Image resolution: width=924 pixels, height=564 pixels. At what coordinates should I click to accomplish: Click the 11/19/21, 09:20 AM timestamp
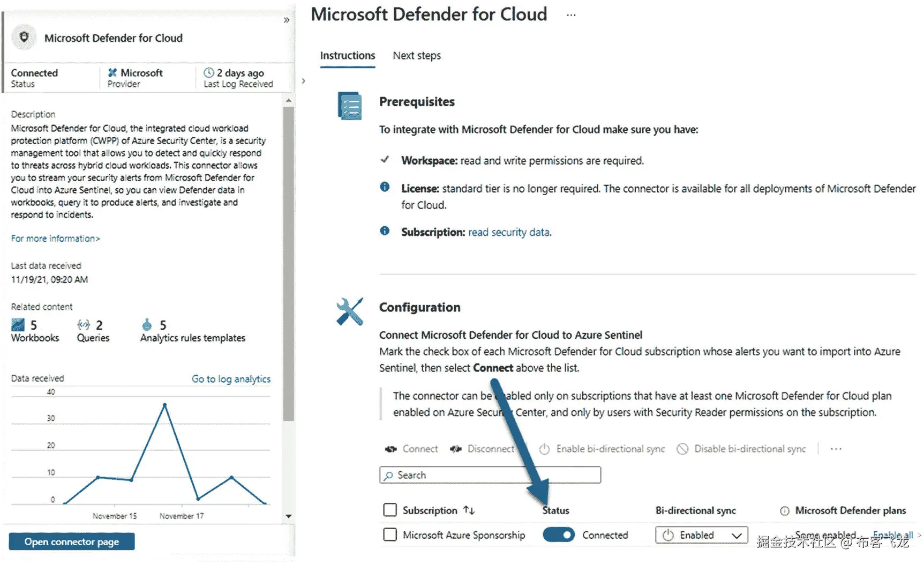(x=49, y=280)
